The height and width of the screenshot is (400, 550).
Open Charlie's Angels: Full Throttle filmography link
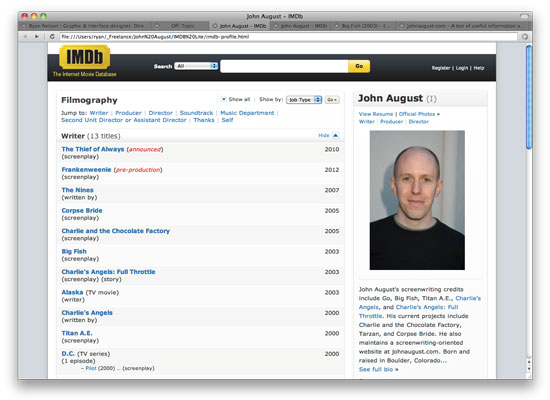coord(108,272)
